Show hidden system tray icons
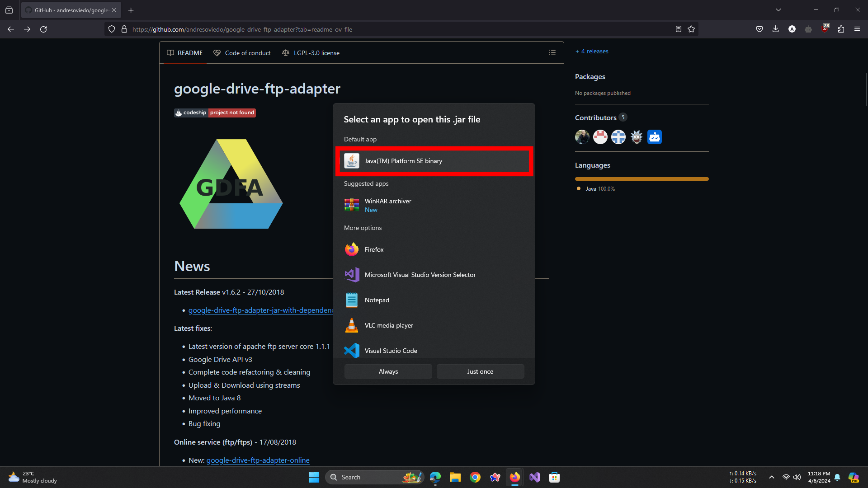 772,477
